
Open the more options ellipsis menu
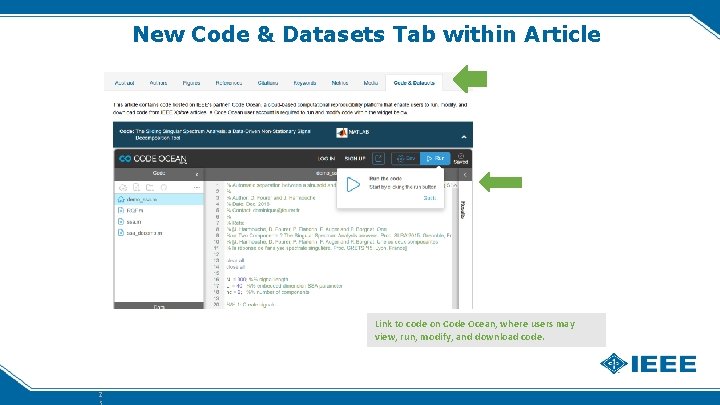pos(197,187)
